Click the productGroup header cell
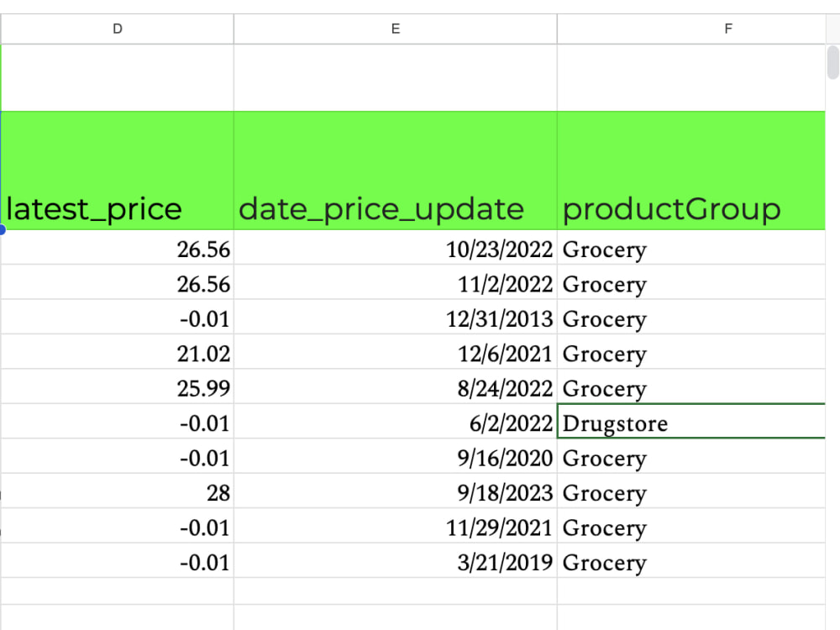 (x=691, y=171)
